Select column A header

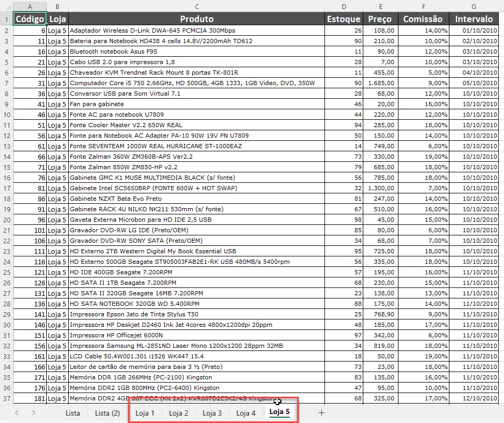coord(30,6)
